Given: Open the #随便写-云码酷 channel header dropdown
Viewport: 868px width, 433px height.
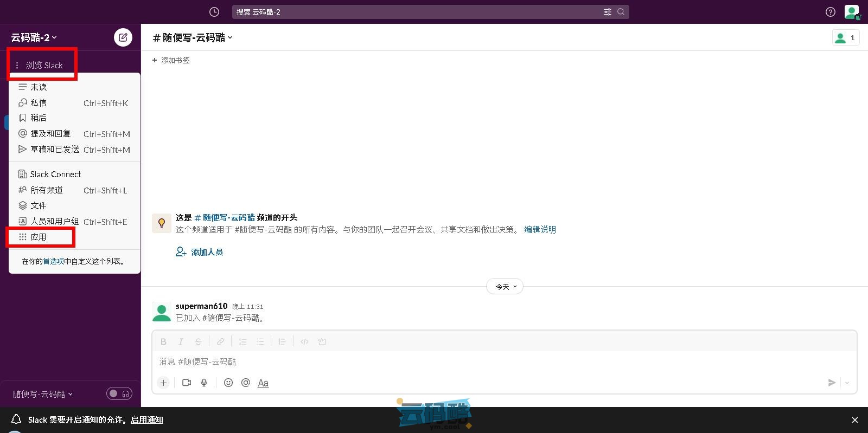Looking at the screenshot, I should tap(193, 37).
